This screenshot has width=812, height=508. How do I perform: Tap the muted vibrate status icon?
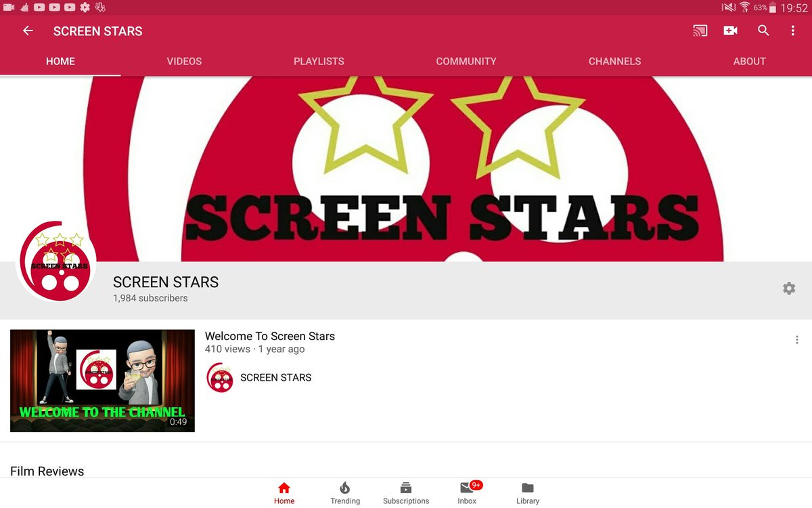click(x=728, y=7)
